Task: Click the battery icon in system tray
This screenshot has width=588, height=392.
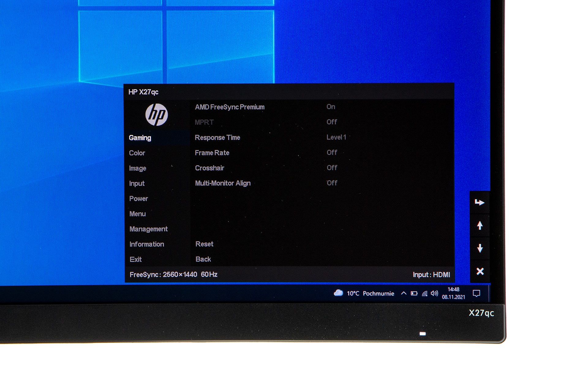Action: pyautogui.click(x=414, y=293)
